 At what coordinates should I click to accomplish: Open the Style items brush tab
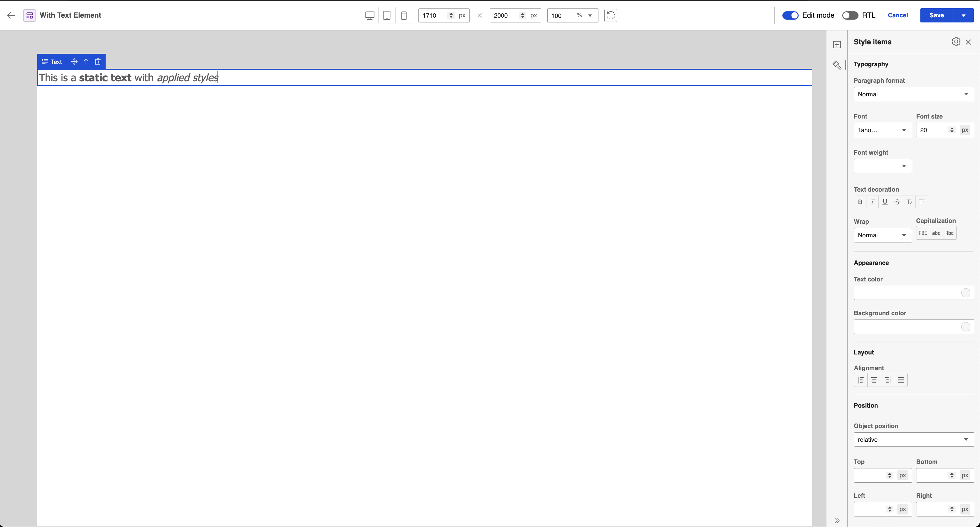[837, 65]
